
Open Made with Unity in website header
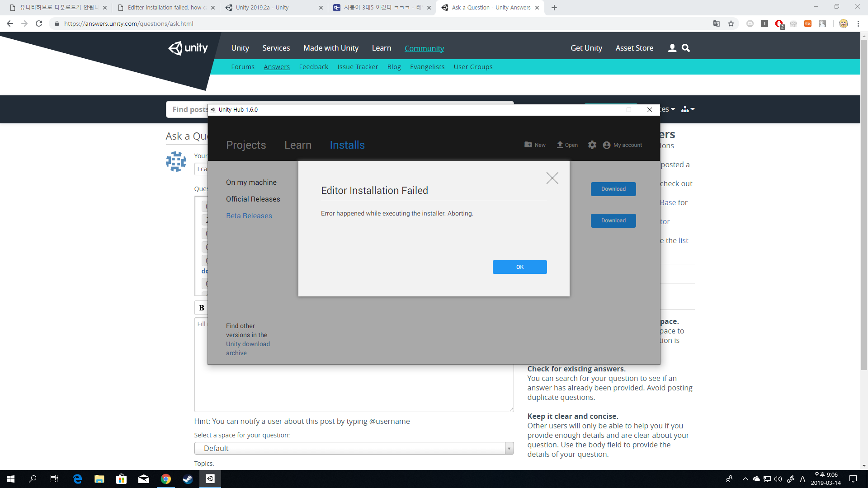pyautogui.click(x=331, y=48)
